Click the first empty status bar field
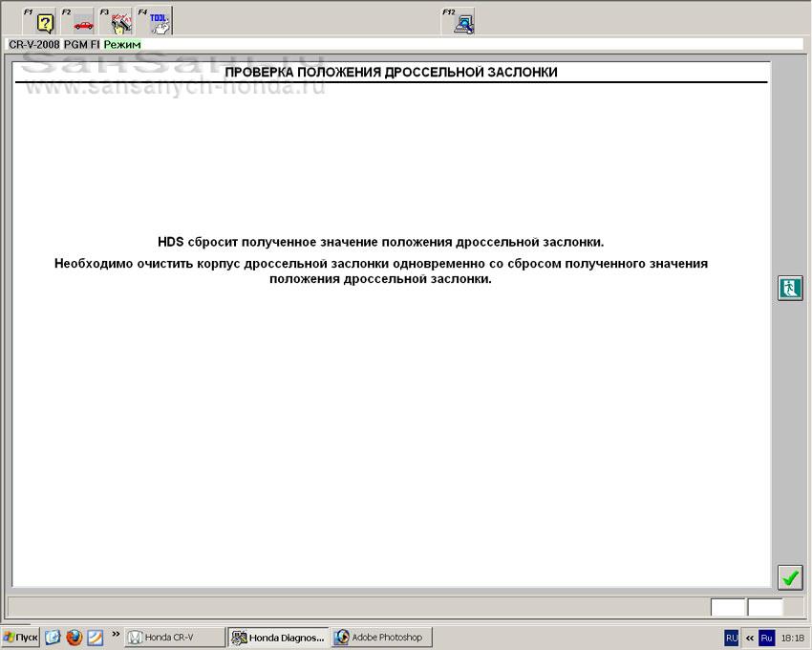 727,607
